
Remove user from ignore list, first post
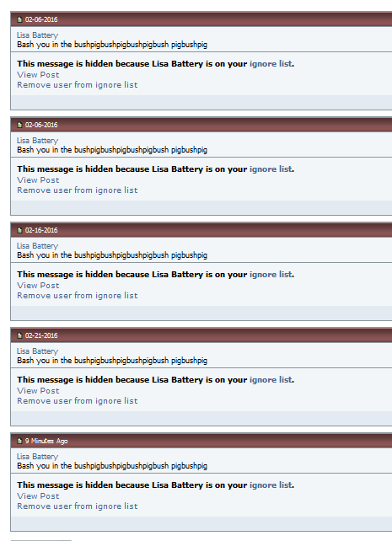[78, 85]
